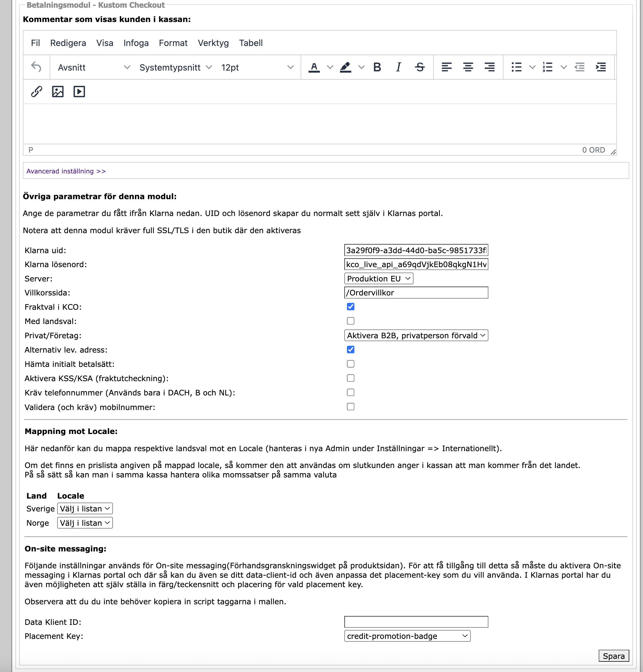This screenshot has width=643, height=672.
Task: Apply italic formatting
Action: coord(398,67)
